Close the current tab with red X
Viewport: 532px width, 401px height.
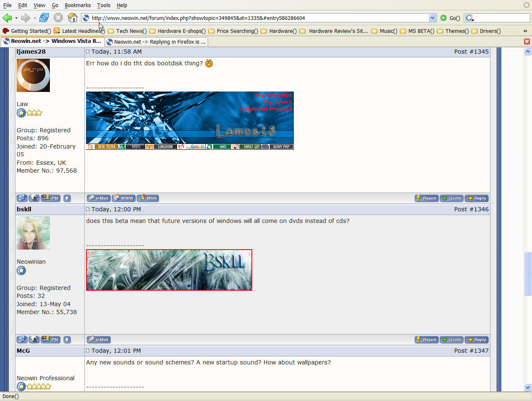[527, 42]
